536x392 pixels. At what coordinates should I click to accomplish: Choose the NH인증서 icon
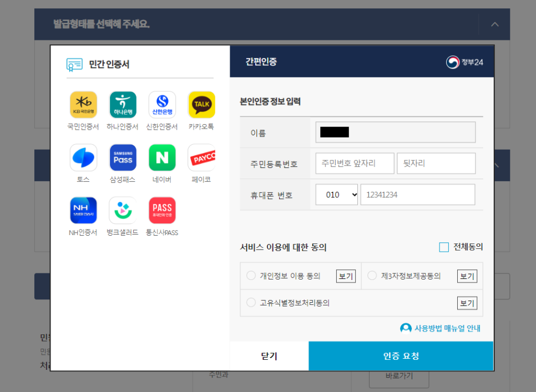click(x=83, y=210)
